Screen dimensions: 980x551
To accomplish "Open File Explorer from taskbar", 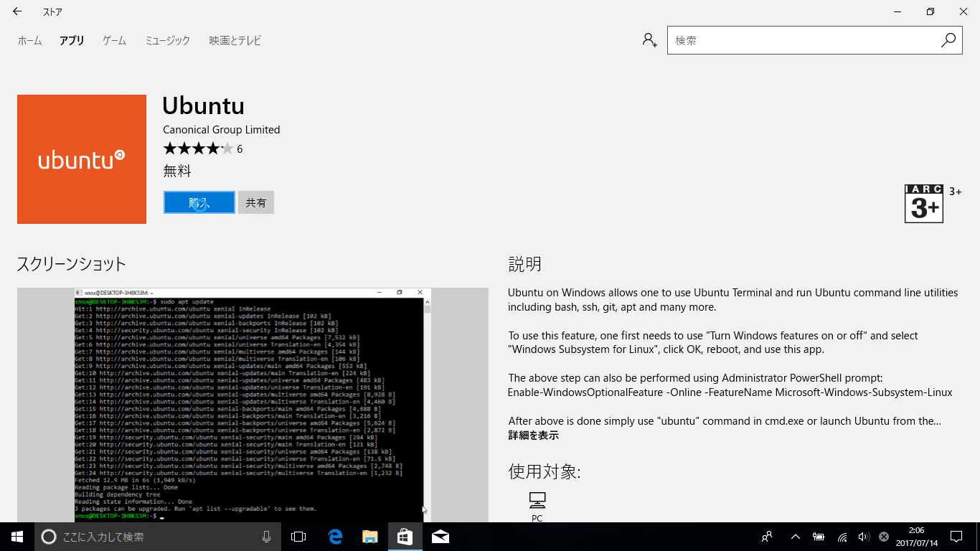I will tap(369, 536).
